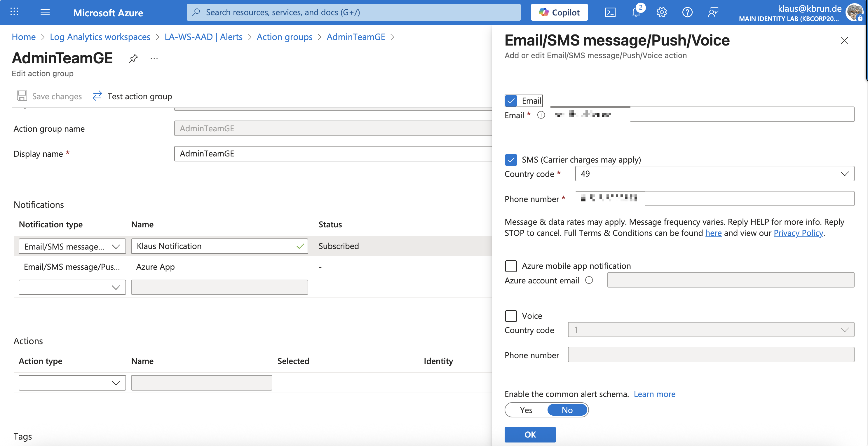Open the feedback icon
The height and width of the screenshot is (446, 868).
pyautogui.click(x=713, y=13)
